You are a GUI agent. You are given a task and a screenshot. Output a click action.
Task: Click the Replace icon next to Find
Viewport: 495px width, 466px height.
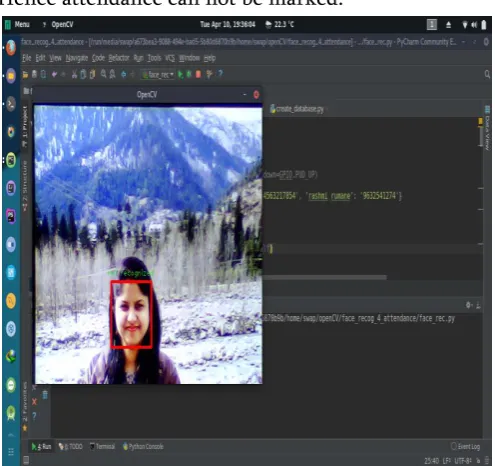click(112, 74)
